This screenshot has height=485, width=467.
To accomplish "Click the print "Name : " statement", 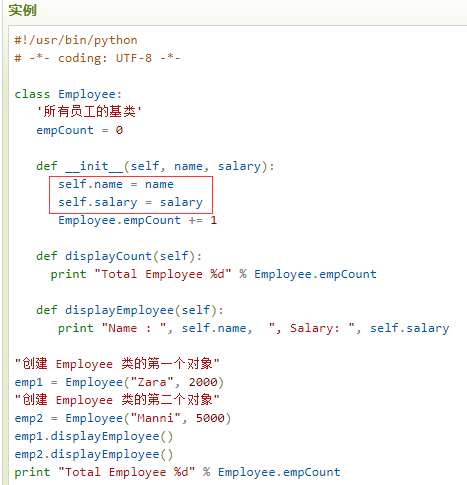I will (x=254, y=328).
